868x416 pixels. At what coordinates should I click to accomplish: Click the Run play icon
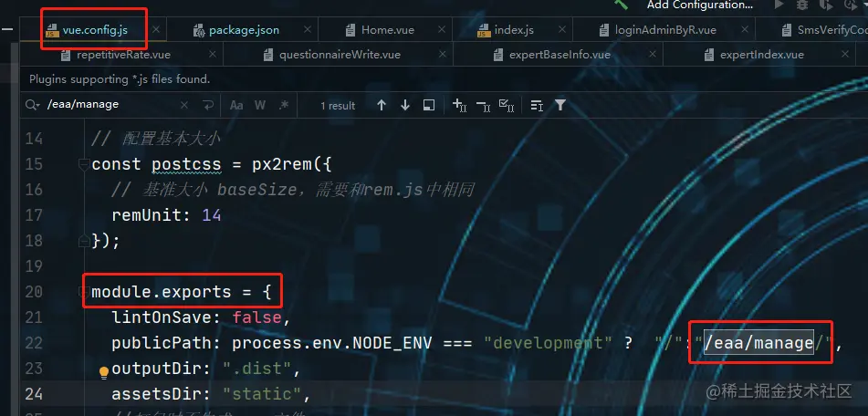779,5
